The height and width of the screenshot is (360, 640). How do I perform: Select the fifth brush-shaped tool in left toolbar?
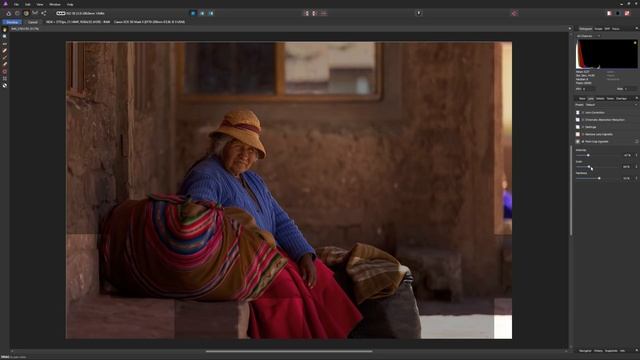tap(5, 58)
